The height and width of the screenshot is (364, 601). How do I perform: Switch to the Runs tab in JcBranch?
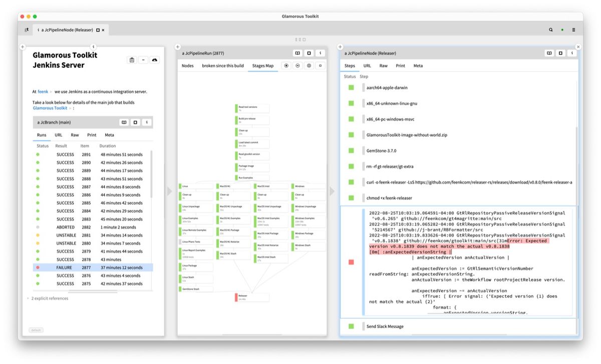tap(42, 135)
